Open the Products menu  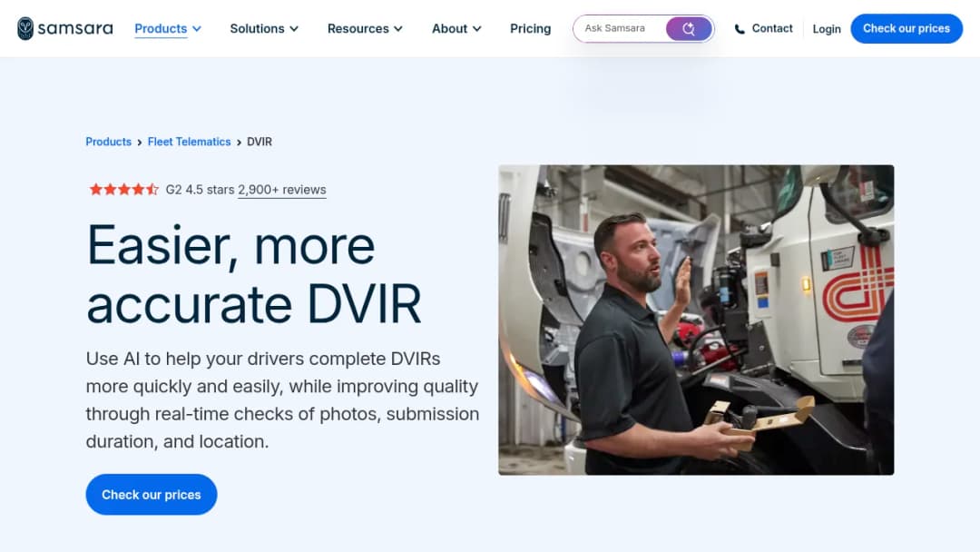click(161, 29)
